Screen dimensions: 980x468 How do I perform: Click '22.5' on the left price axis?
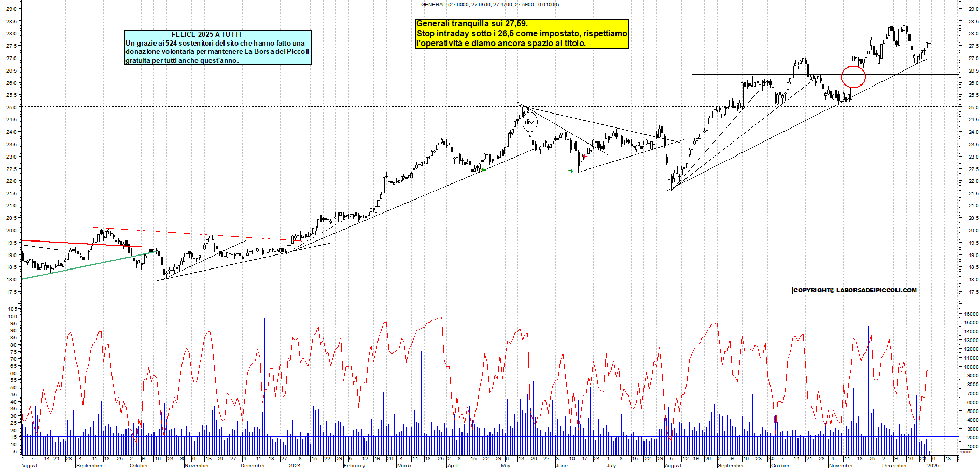(11, 169)
